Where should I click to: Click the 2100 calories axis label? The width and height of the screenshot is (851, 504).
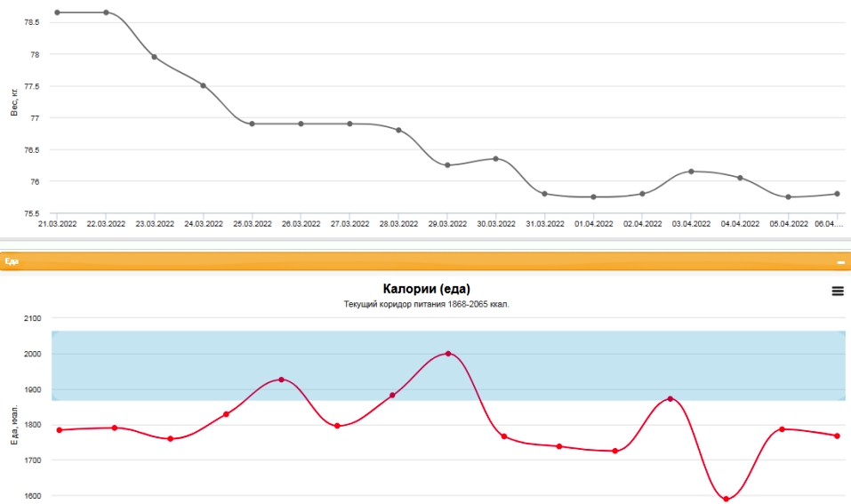pos(33,318)
